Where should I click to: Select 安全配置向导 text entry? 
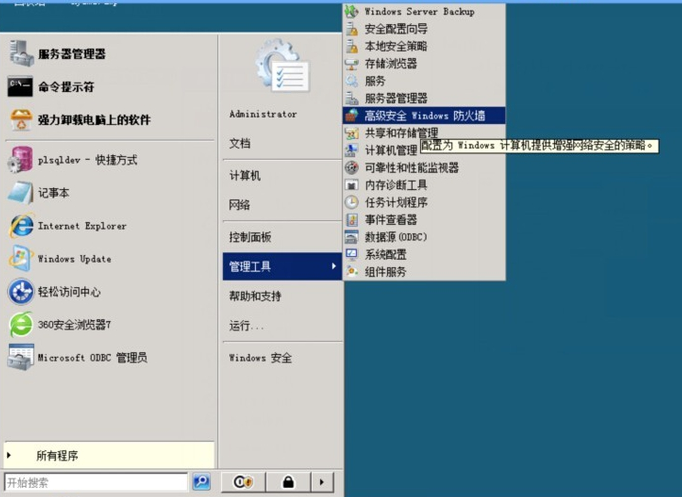point(396,29)
